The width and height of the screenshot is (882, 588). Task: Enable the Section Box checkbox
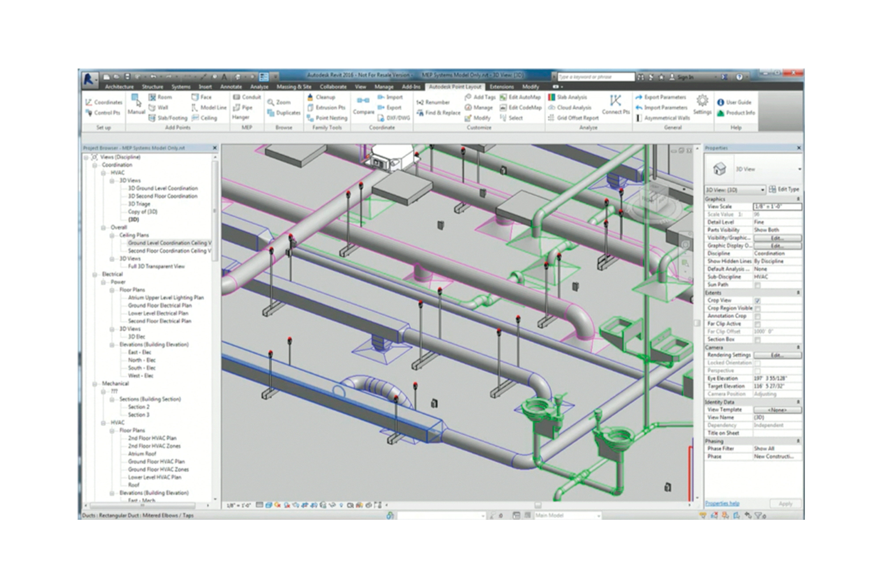point(757,340)
